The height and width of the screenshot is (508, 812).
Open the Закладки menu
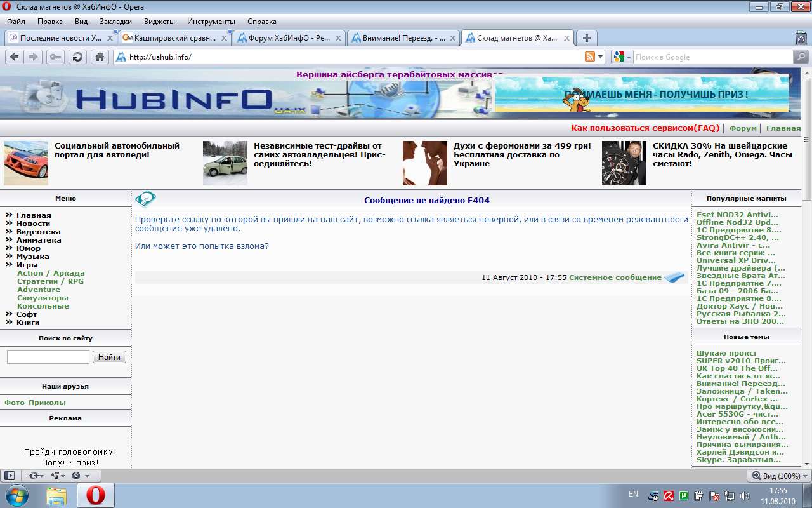115,21
